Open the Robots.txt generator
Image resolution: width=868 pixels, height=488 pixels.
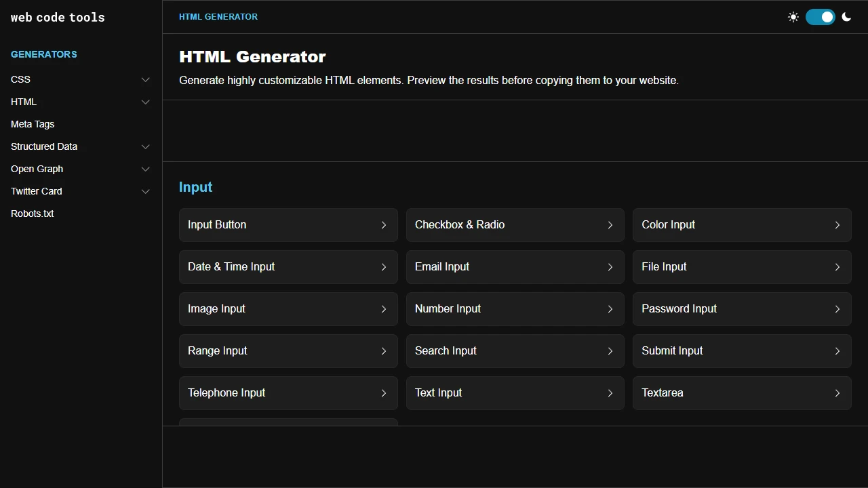[32, 213]
